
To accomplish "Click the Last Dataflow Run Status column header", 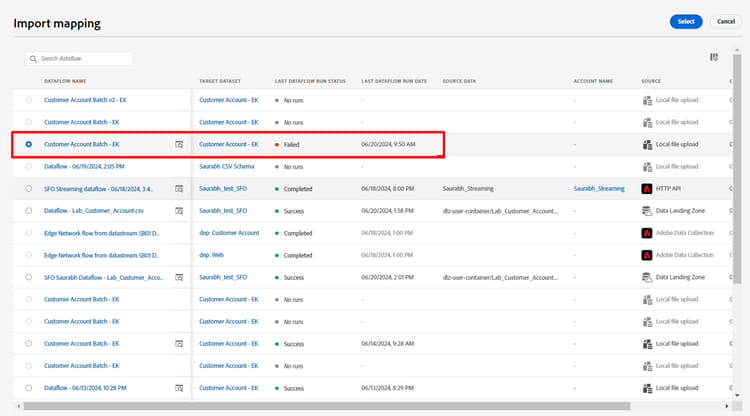I will pos(310,81).
